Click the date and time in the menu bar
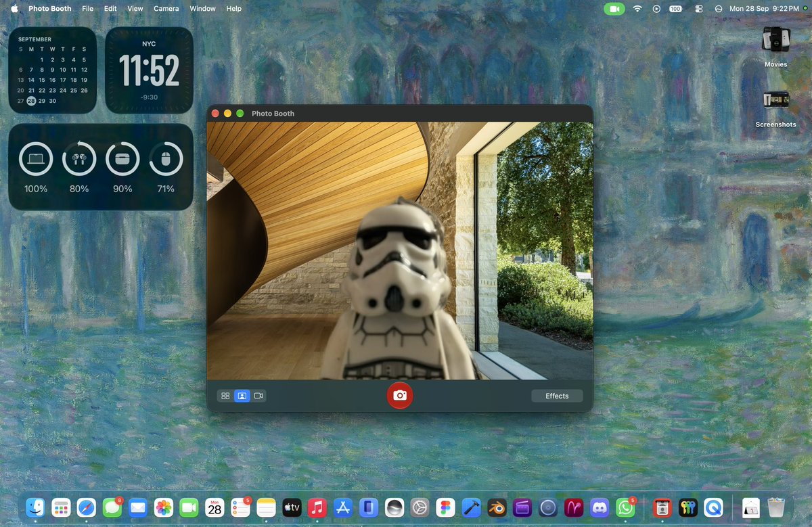The height and width of the screenshot is (527, 812). (x=764, y=9)
